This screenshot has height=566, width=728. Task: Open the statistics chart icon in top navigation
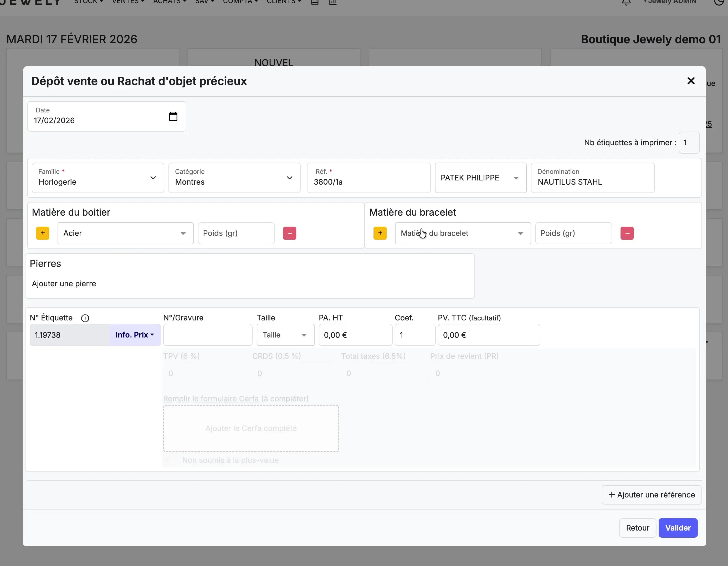[333, 2]
